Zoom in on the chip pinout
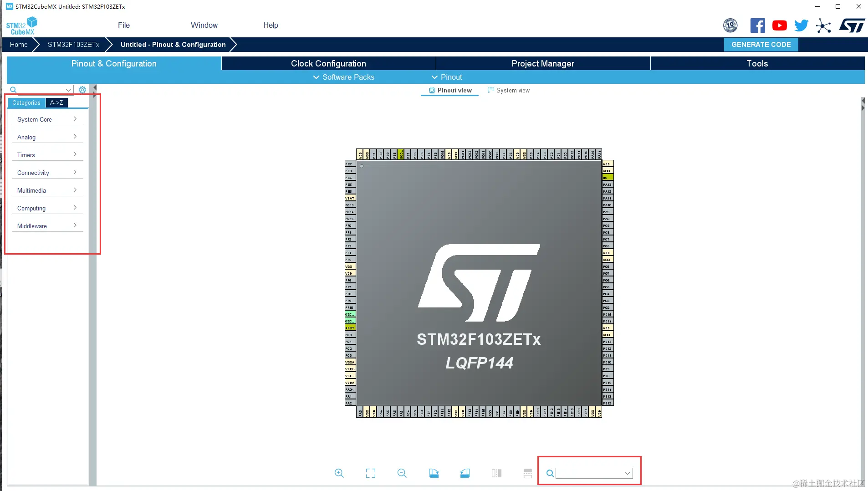This screenshot has height=491, width=868. [x=339, y=473]
